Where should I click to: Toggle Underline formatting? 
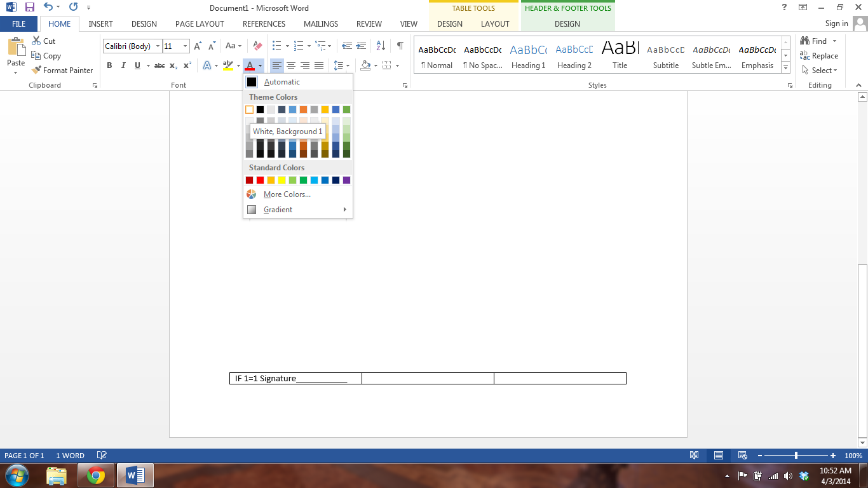pyautogui.click(x=137, y=65)
